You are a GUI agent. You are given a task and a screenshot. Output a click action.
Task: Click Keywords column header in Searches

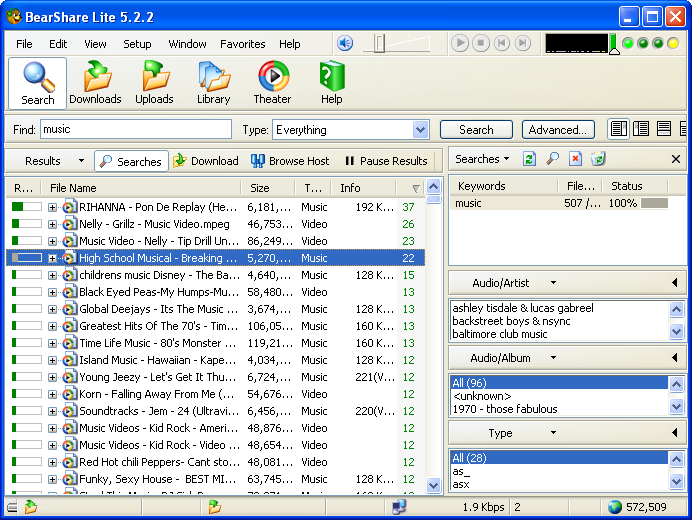[x=504, y=186]
